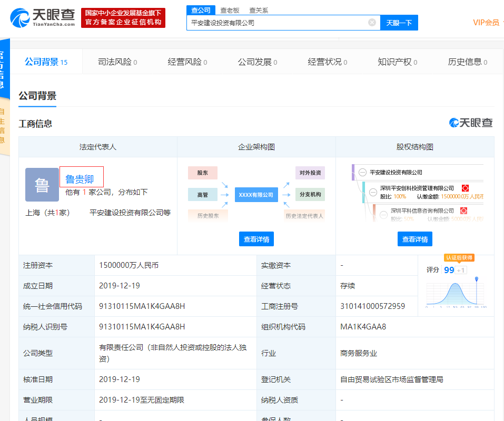The height and width of the screenshot is (421, 504).
Task: Click the TianYanCha logo
Action: click(43, 18)
